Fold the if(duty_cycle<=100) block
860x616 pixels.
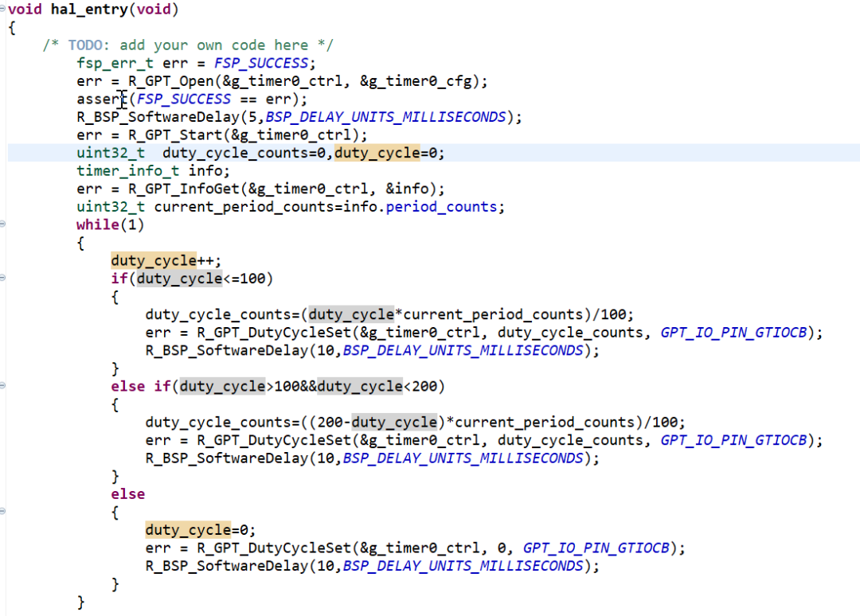(3, 279)
